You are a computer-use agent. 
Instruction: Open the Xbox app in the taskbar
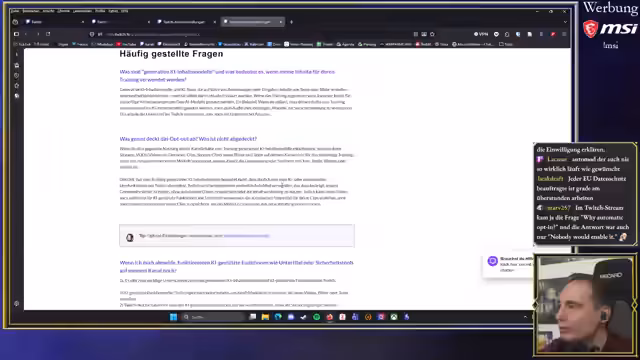pyautogui.click(x=394, y=317)
